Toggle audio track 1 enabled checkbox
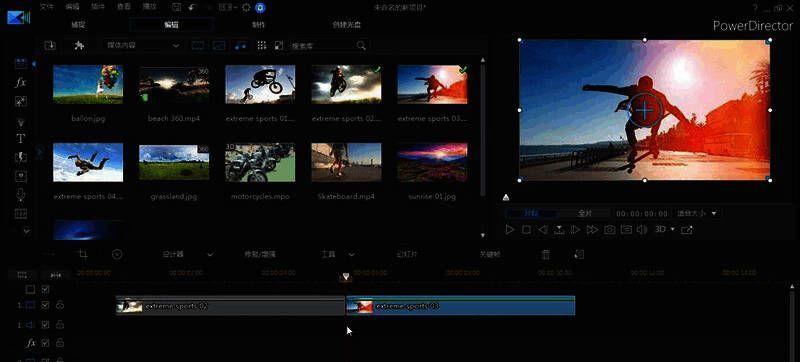 pyautogui.click(x=45, y=324)
